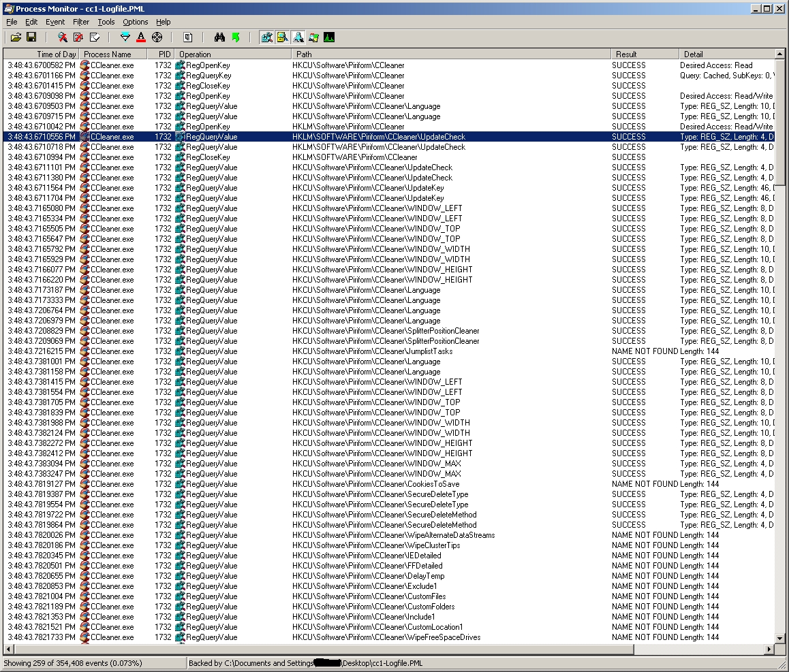This screenshot has width=789, height=672.
Task: Click the Jump To Object icon
Action: (236, 37)
